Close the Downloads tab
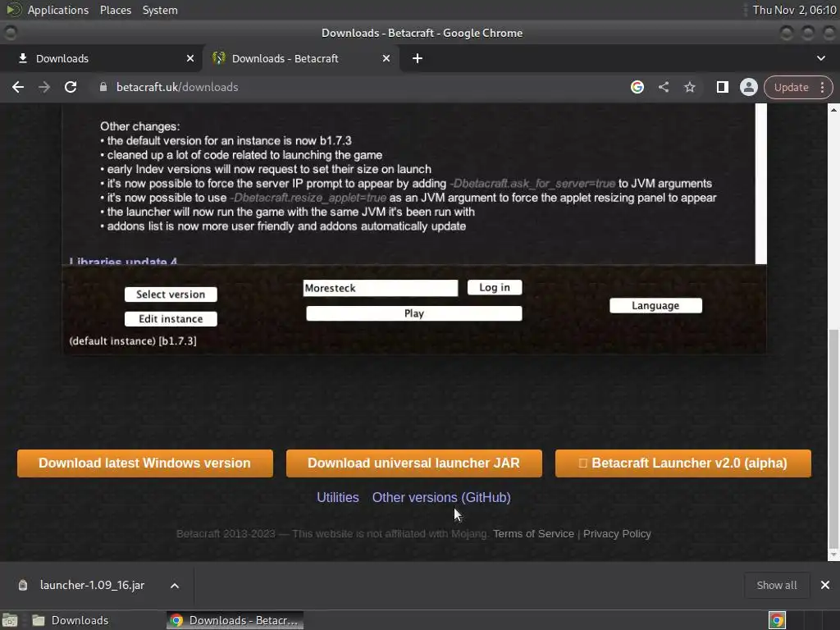Screen dimensions: 840x630 190,58
